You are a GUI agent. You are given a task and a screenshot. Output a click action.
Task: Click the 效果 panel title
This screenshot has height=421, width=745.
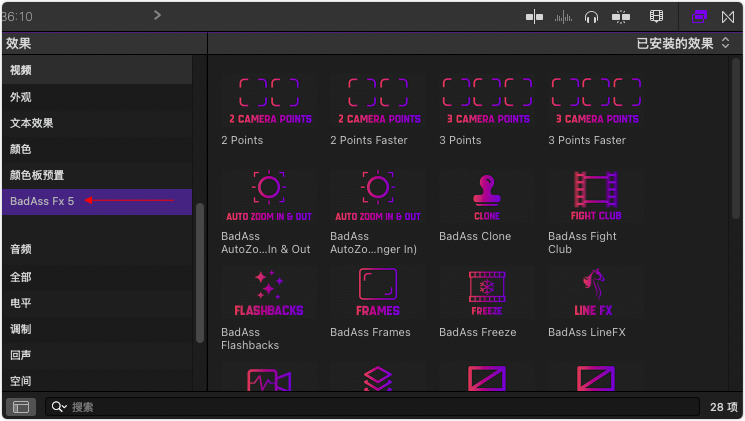click(19, 44)
